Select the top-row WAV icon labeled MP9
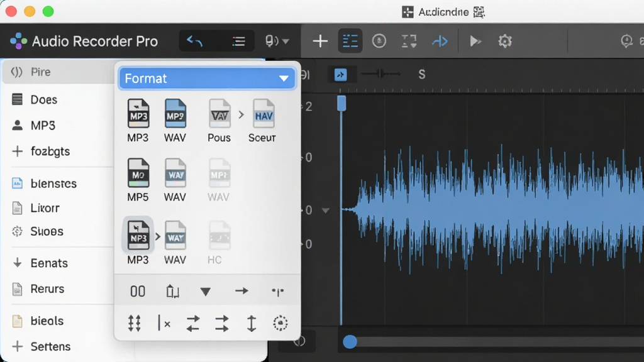 [x=175, y=114]
